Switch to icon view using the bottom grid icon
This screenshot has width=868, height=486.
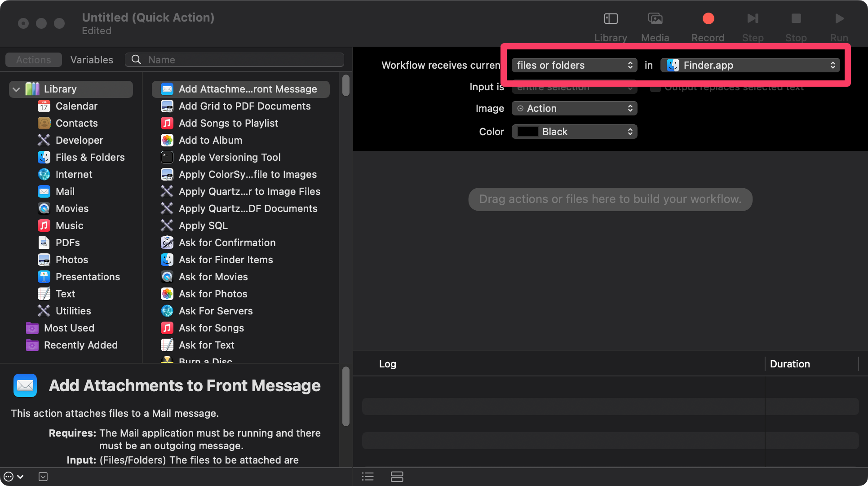[397, 476]
